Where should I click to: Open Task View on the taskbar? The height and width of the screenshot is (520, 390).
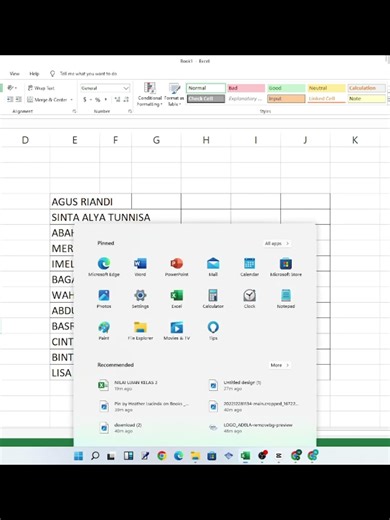pyautogui.click(x=112, y=455)
